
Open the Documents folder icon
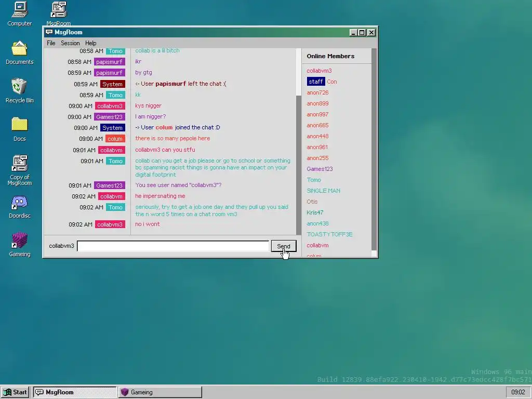pos(19,52)
